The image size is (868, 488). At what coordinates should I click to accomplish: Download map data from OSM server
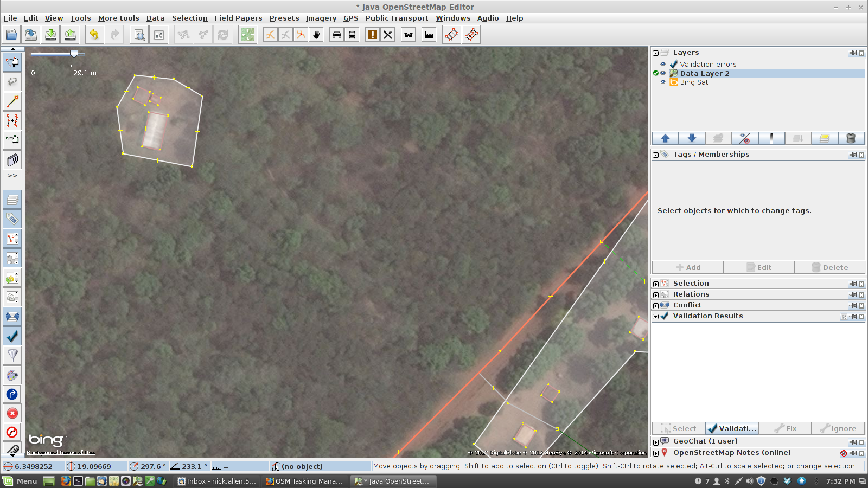click(50, 35)
